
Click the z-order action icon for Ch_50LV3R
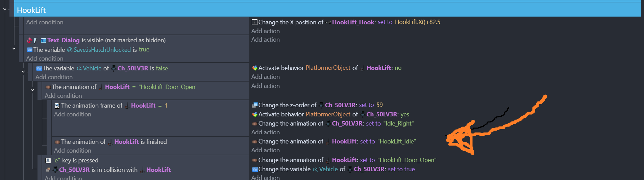tap(254, 105)
